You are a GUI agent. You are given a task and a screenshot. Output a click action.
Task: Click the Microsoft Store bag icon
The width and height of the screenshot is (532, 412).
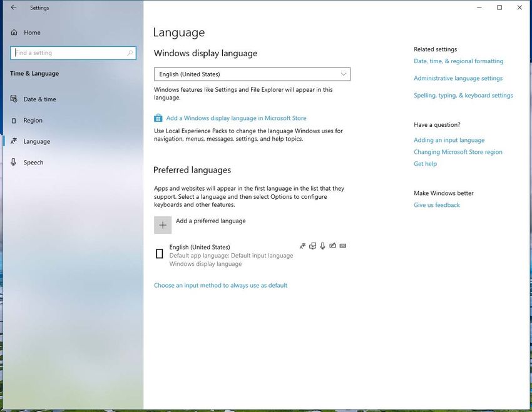[158, 118]
